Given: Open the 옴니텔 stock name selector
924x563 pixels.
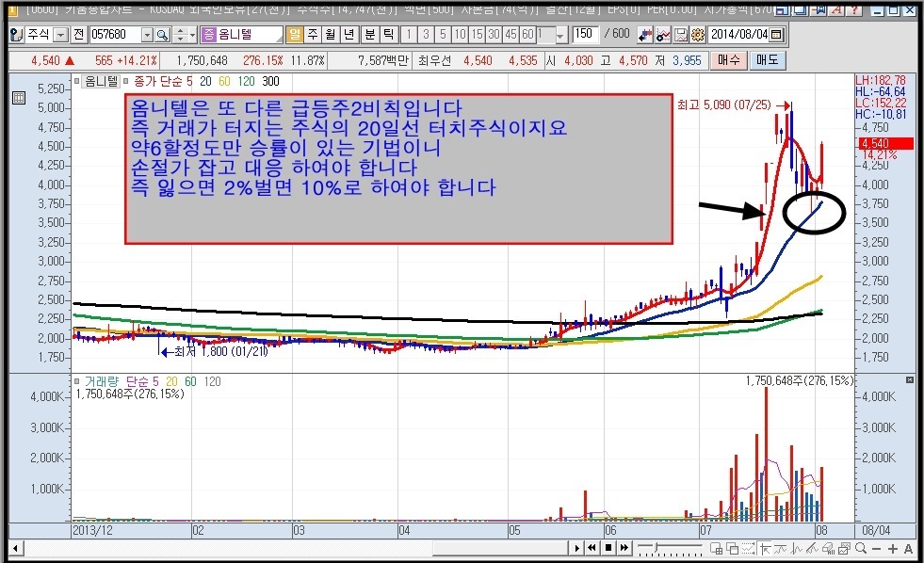Looking at the screenshot, I should coord(242,35).
